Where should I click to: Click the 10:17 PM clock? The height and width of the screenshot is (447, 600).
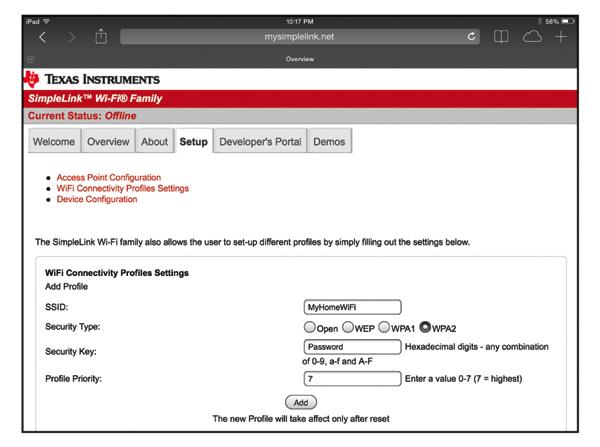300,21
